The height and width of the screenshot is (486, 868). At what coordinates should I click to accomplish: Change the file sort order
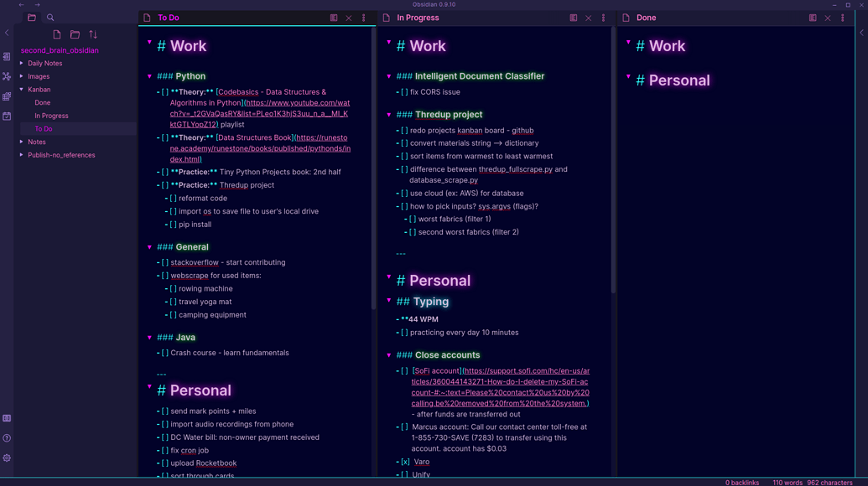coord(93,34)
